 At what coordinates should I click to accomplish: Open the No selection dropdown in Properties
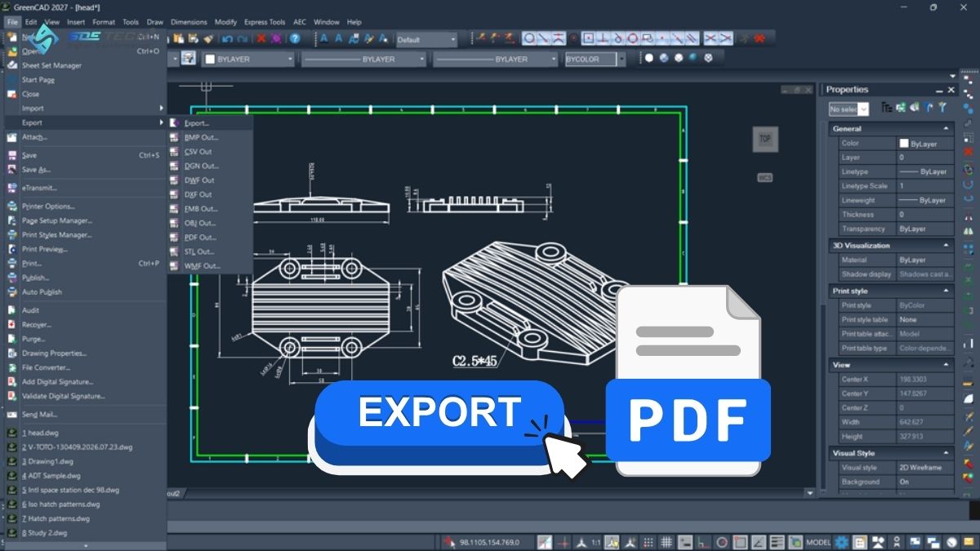[x=863, y=109]
